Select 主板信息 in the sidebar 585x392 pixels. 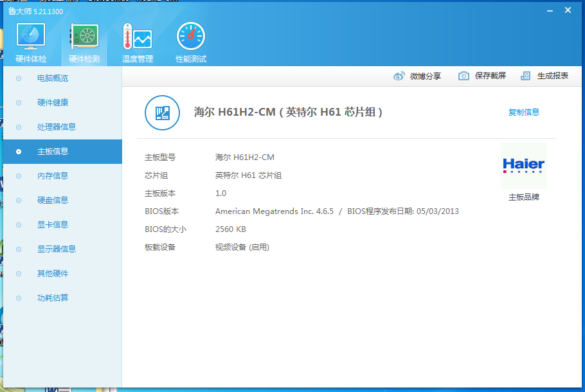pos(62,152)
